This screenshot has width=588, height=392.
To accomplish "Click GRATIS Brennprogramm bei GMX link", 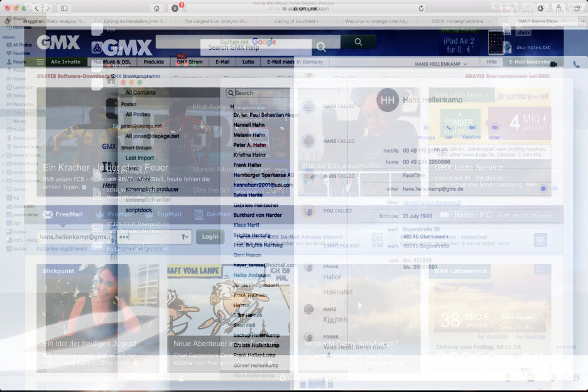I will coord(508,76).
